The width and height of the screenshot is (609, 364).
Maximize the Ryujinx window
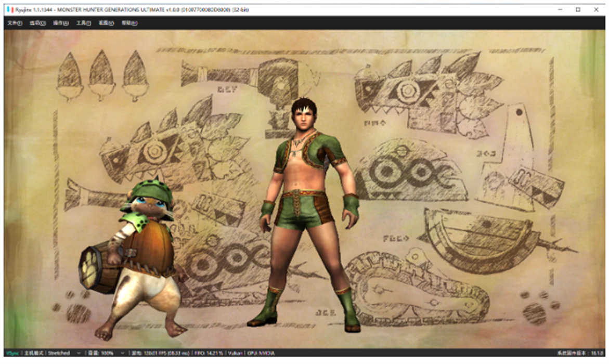[578, 9]
